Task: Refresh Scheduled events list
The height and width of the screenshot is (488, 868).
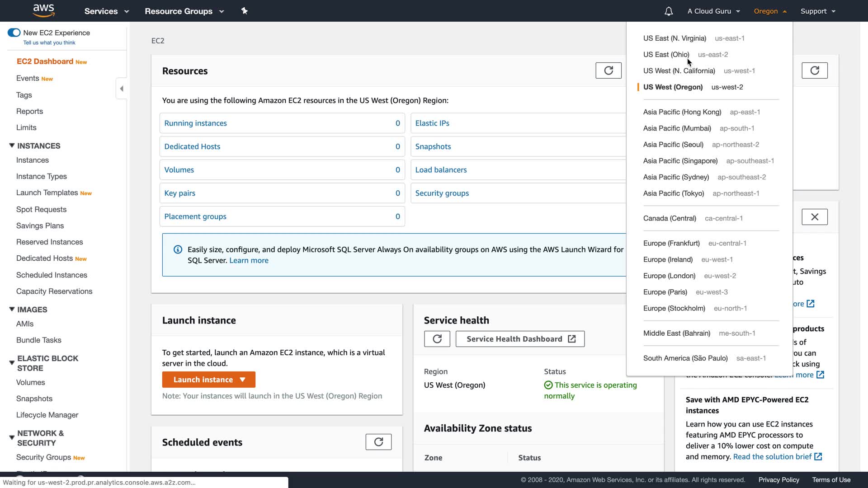Action: (x=378, y=442)
